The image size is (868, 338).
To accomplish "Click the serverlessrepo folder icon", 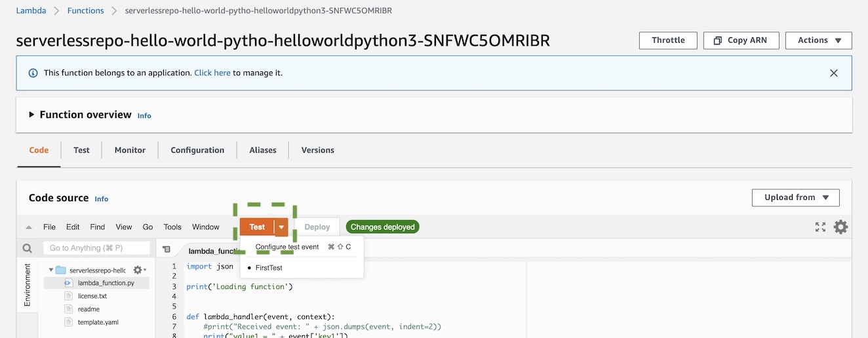I will [61, 270].
